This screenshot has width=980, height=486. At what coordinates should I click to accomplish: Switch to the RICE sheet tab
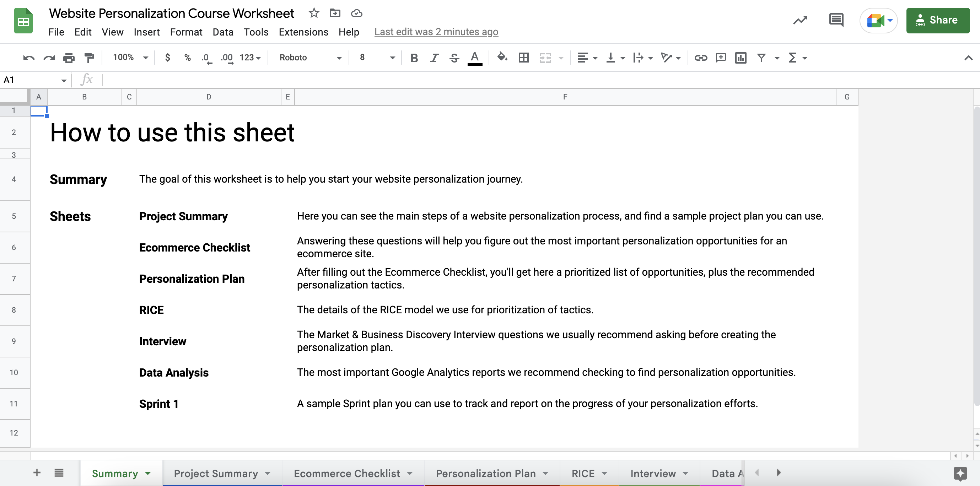click(581, 473)
